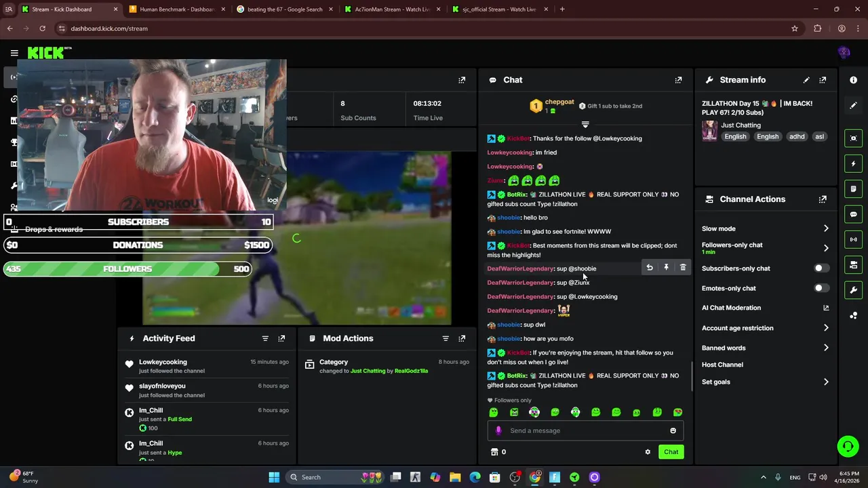Expand Account age restriction settings
Screen dimensions: 868x488
pyautogui.click(x=826, y=328)
